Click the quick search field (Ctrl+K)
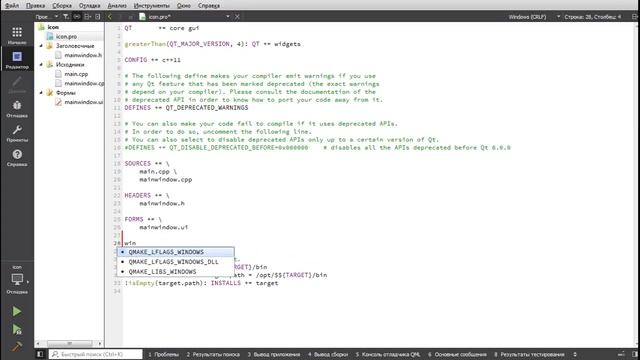The image size is (640, 360). pyautogui.click(x=96, y=354)
